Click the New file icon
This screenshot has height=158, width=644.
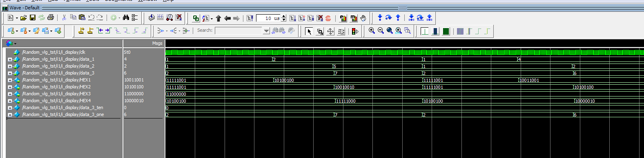pyautogui.click(x=10, y=18)
